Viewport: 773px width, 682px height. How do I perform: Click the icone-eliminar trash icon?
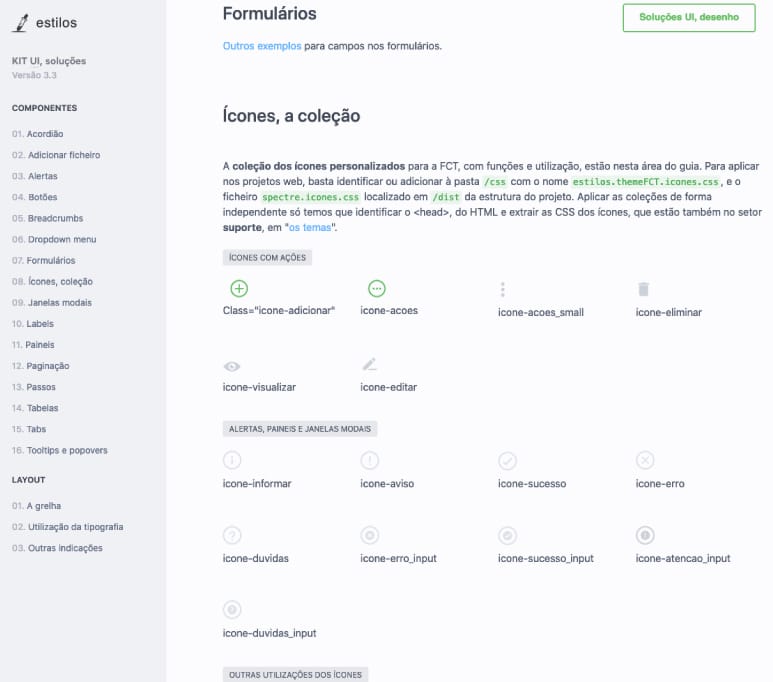[x=644, y=289]
